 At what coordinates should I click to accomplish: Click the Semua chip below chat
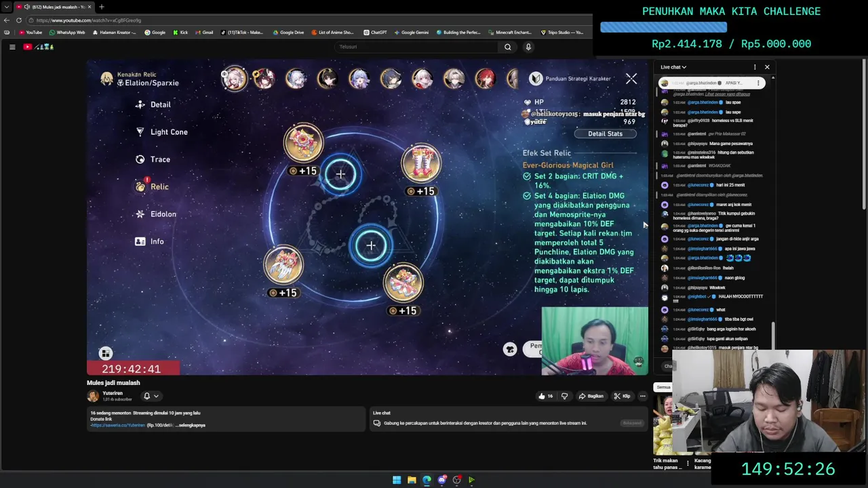pyautogui.click(x=663, y=387)
